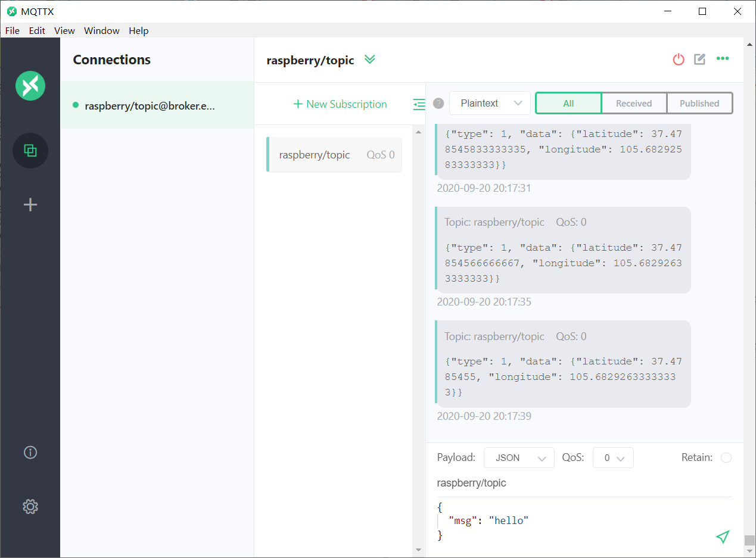Open the Connections page icon
This screenshot has width=756, height=558.
point(30,151)
